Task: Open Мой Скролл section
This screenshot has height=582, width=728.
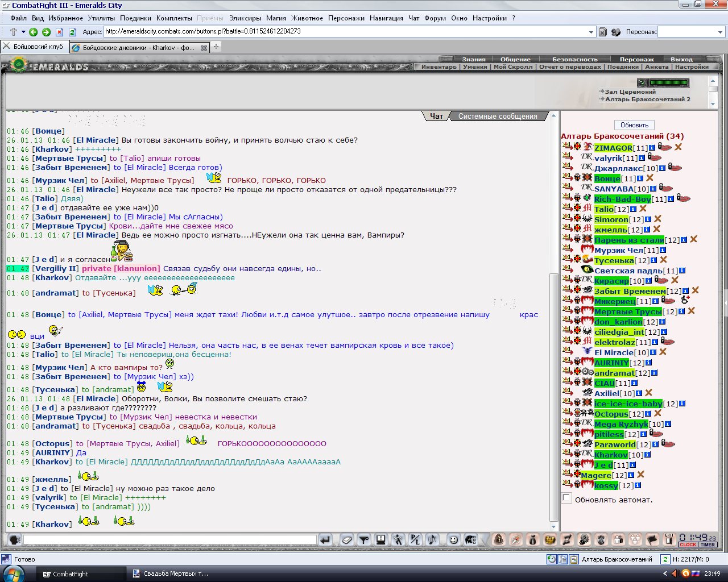Action: point(513,66)
